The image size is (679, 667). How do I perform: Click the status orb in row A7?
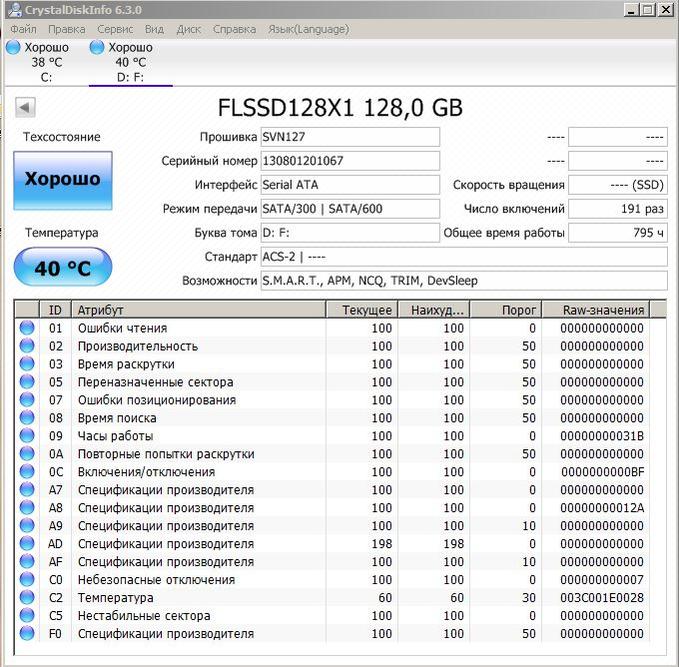(x=27, y=489)
